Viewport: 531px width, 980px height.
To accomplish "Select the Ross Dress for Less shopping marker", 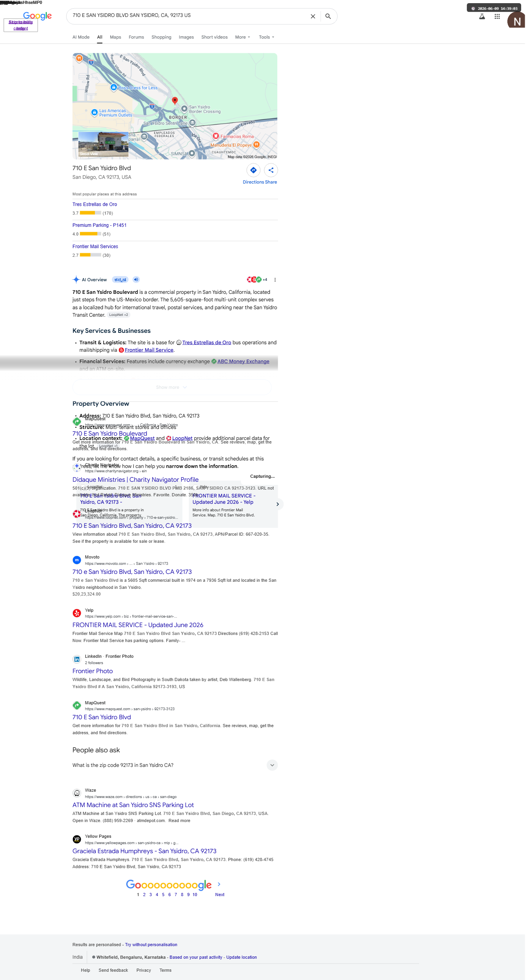I will click(x=113, y=87).
